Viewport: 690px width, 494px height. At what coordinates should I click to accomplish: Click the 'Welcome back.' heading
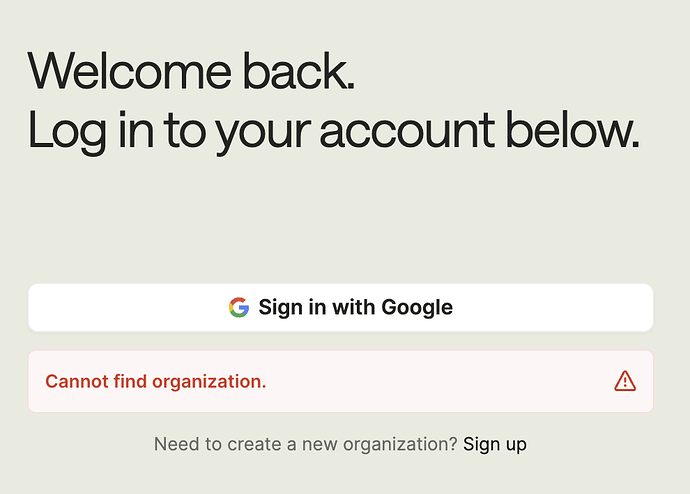pyautogui.click(x=191, y=71)
